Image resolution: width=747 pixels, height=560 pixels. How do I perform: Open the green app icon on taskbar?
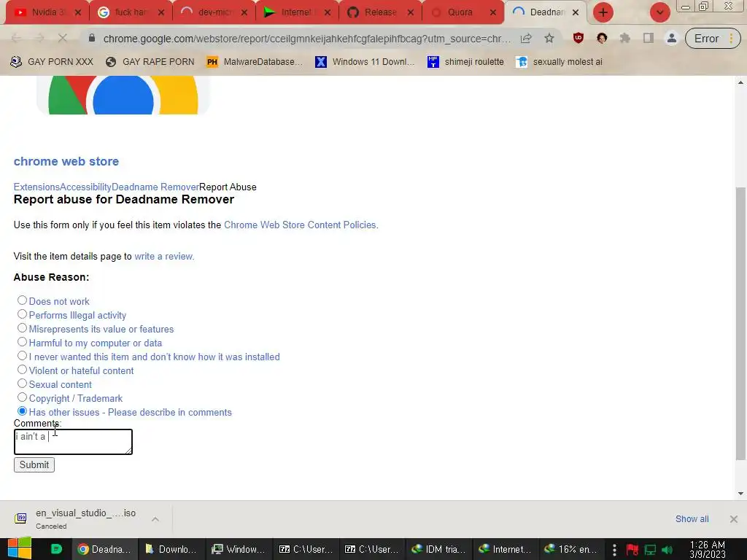tap(56, 549)
